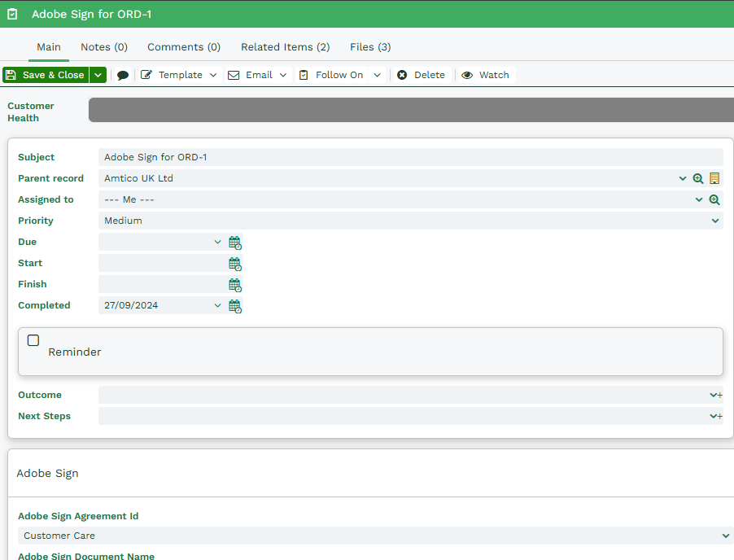734x560 pixels.
Task: Switch to the Main tab
Action: pyautogui.click(x=49, y=47)
